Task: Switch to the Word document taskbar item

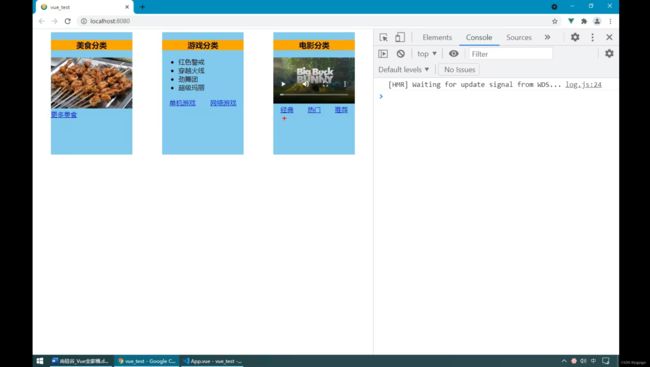Action: click(81, 361)
